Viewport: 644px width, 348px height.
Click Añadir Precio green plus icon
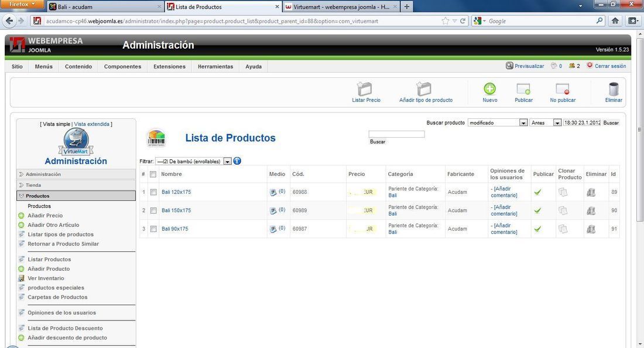tap(21, 215)
